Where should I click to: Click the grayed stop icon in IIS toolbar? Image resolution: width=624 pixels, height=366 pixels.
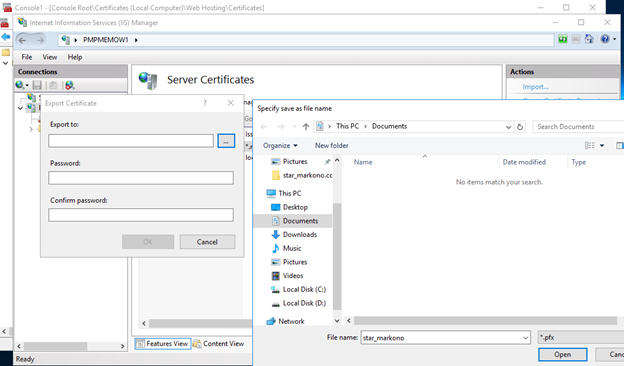[576, 39]
